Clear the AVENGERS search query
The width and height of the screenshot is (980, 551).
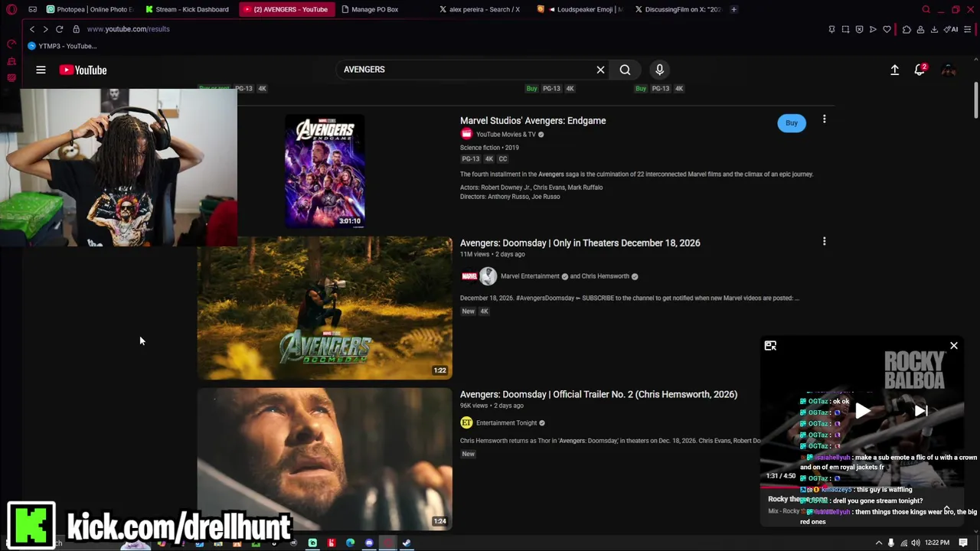(600, 70)
